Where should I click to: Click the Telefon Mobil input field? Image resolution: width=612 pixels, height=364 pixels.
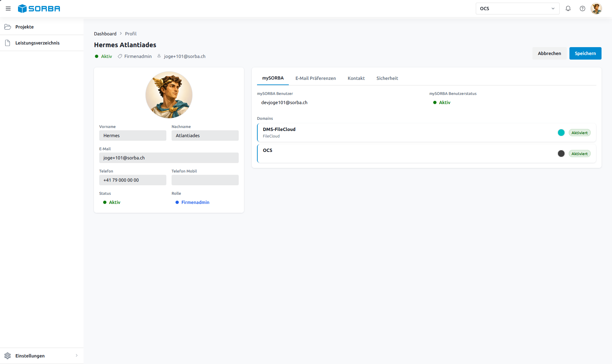(x=205, y=180)
